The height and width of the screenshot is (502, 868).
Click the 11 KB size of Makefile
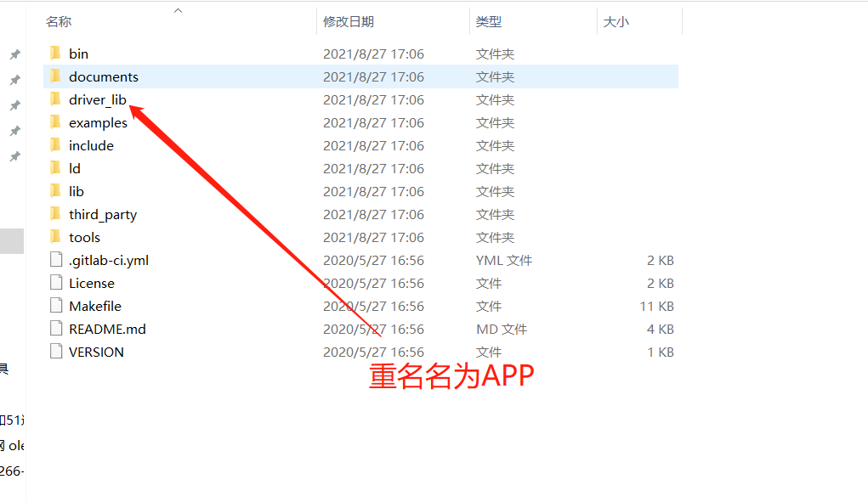657,307
